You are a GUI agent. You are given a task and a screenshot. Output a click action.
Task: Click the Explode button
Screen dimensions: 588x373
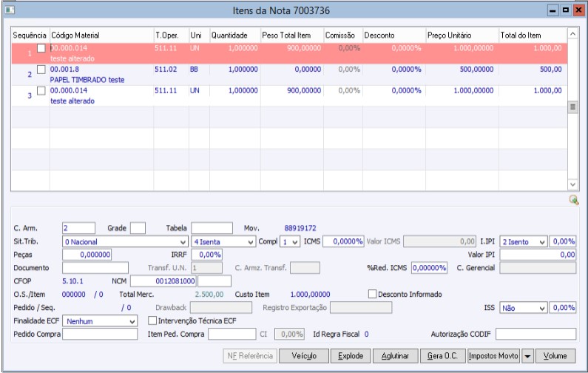tap(351, 356)
